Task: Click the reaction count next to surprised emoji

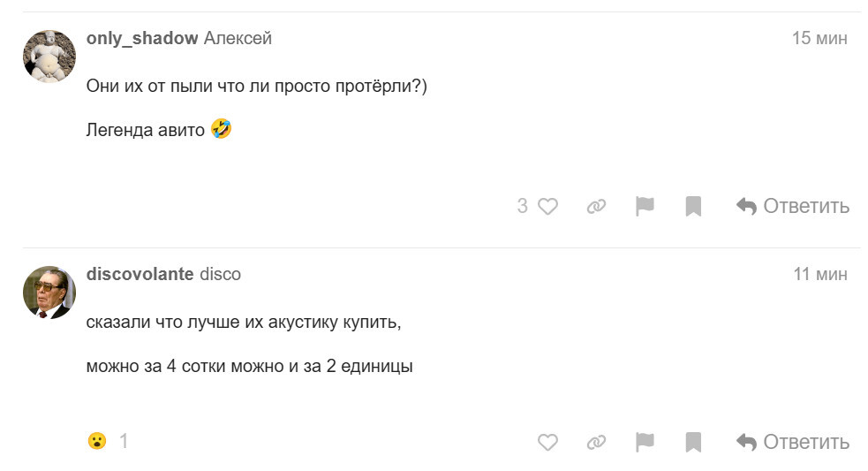Action: pos(124,440)
